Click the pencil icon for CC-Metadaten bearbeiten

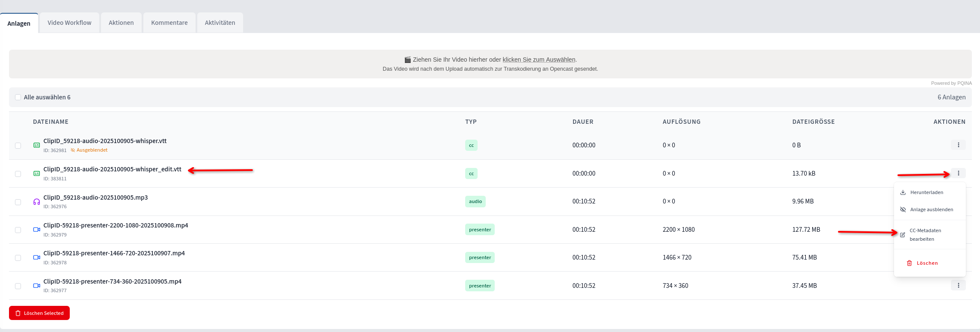903,235
